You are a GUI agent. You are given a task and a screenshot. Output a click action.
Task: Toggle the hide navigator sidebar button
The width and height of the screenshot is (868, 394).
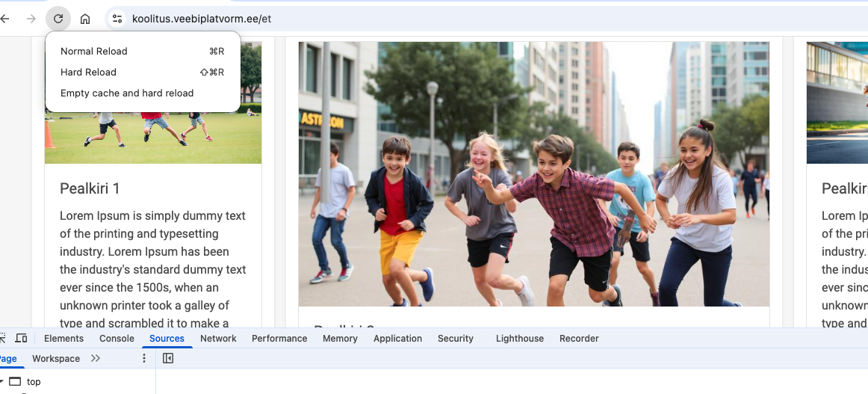(168, 359)
